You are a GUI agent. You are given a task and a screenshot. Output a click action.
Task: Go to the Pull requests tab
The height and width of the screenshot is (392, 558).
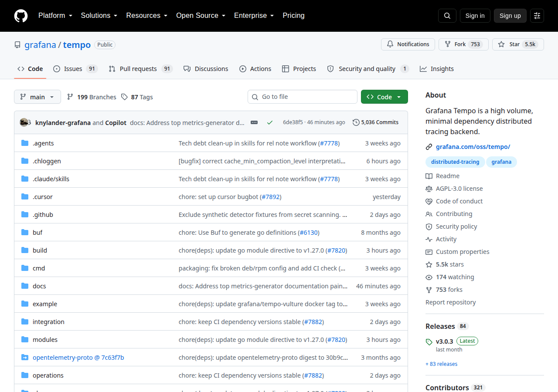140,69
